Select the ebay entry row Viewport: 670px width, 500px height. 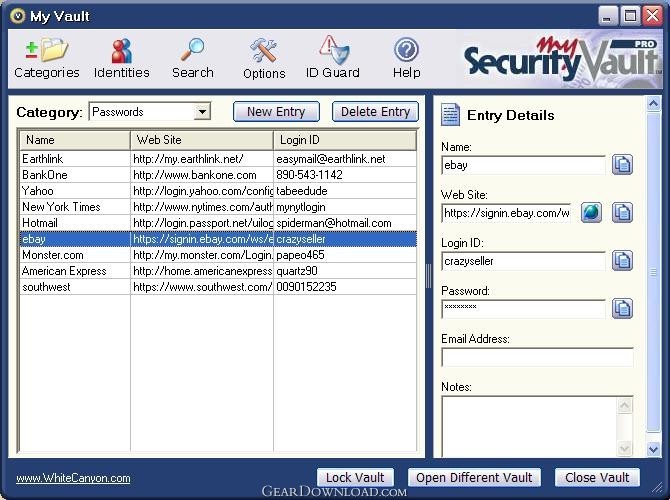click(x=218, y=239)
